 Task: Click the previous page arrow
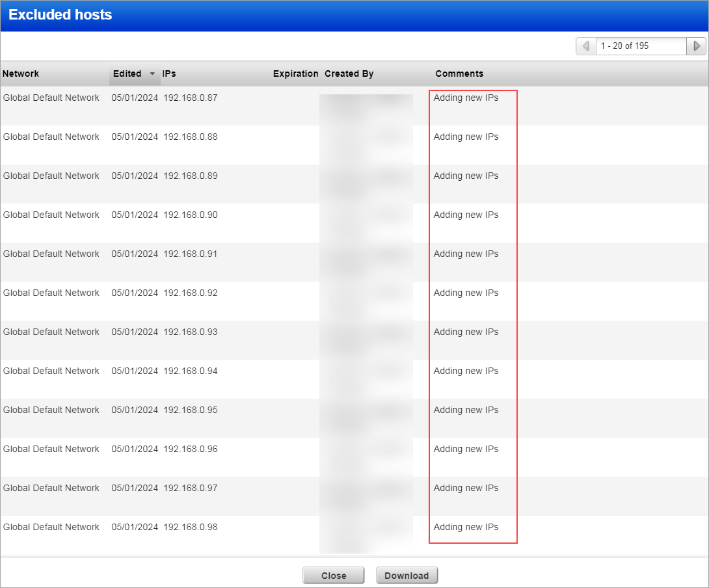585,46
